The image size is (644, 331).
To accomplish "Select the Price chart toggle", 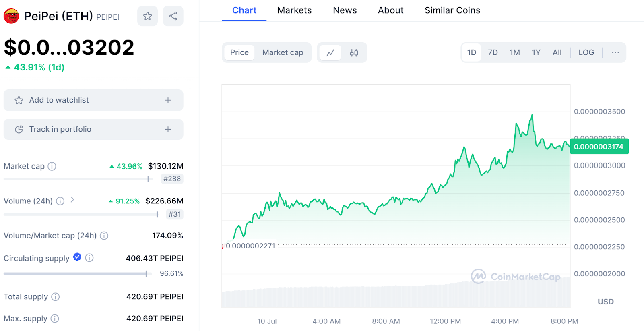I will pos(239,52).
